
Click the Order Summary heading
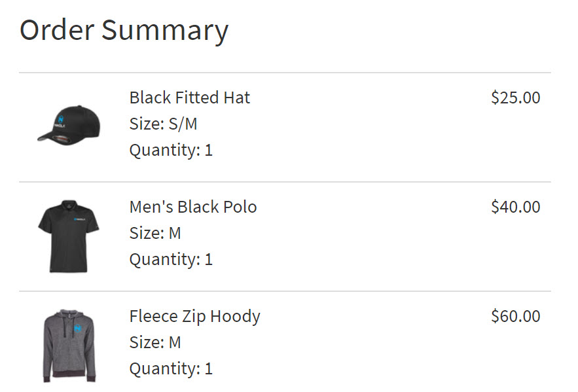(124, 30)
